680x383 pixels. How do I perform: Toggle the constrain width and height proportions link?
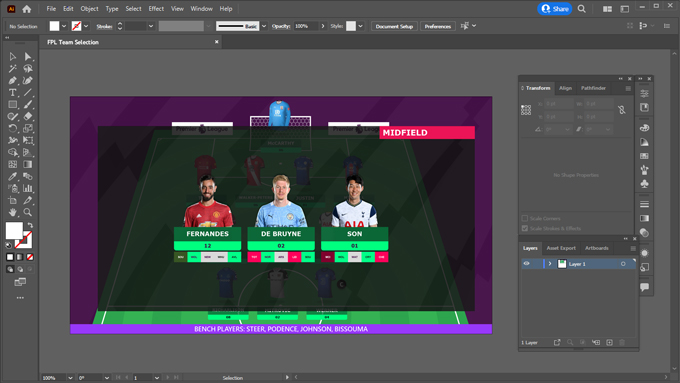[x=622, y=110]
